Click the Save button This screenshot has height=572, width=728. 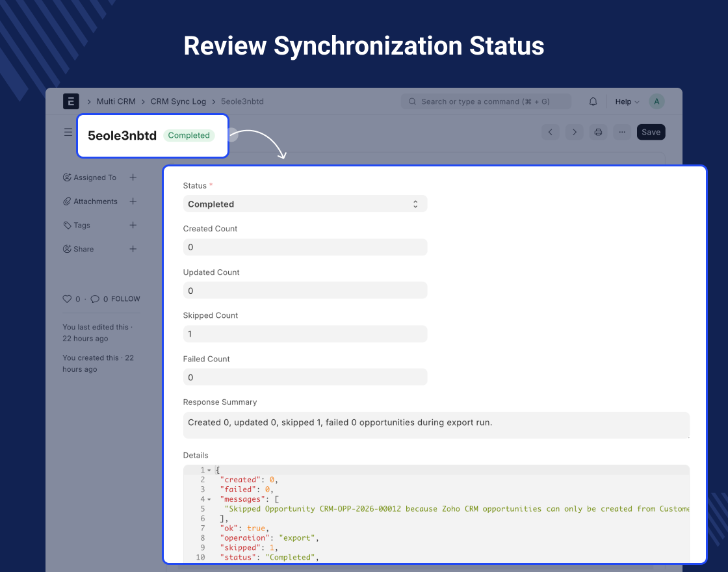tap(651, 133)
